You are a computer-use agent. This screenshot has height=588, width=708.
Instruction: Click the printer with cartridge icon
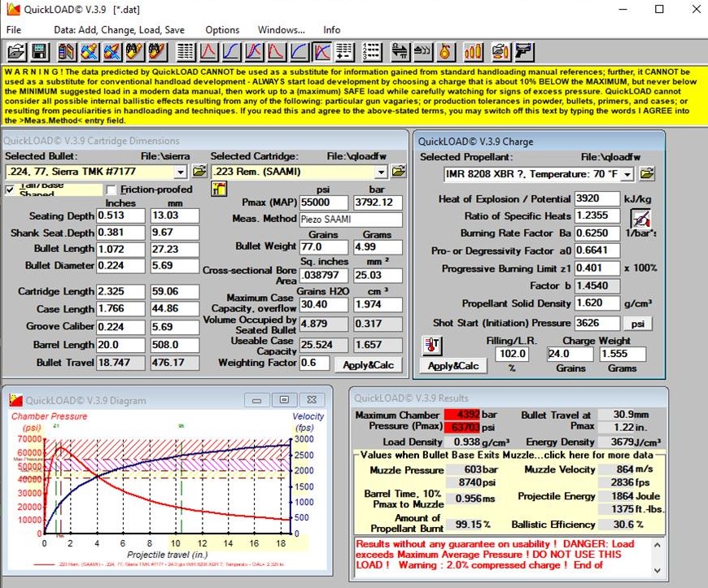point(500,52)
